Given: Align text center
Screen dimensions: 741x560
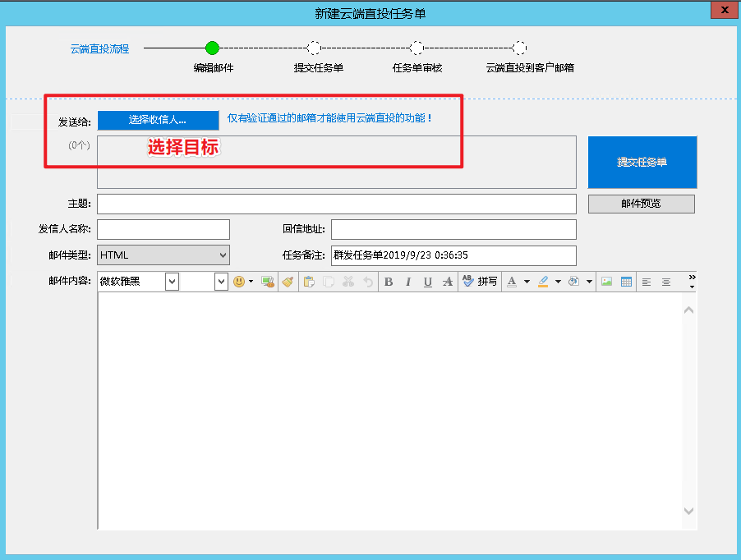Looking at the screenshot, I should coord(666,282).
